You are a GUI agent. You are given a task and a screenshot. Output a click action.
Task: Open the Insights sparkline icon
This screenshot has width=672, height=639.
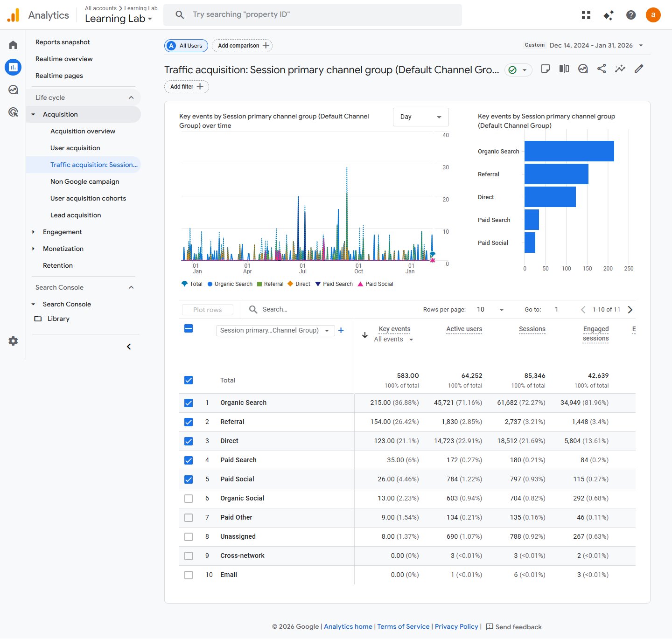point(620,69)
